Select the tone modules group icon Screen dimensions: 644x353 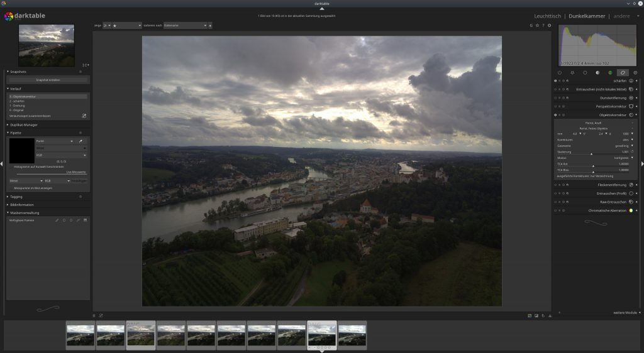(x=597, y=73)
